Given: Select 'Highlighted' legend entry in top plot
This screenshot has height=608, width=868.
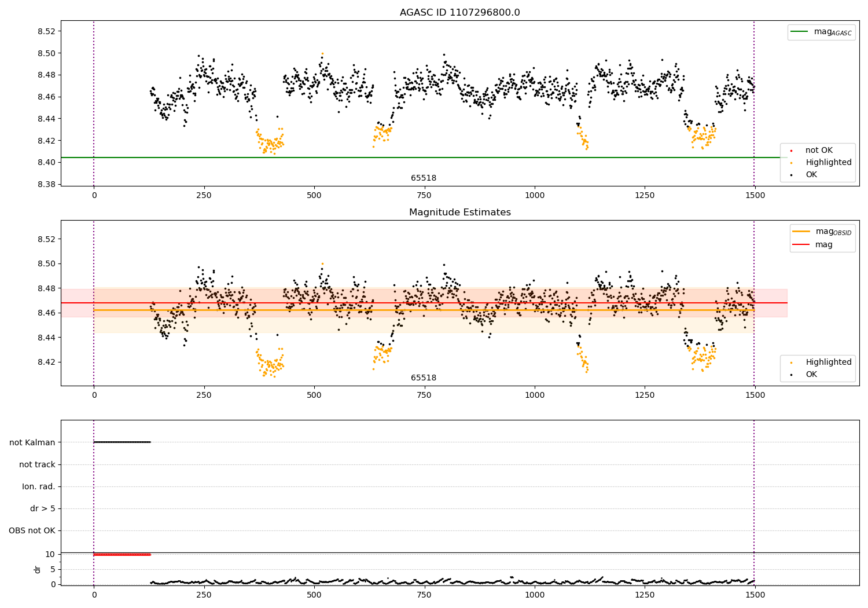Looking at the screenshot, I should click(822, 162).
